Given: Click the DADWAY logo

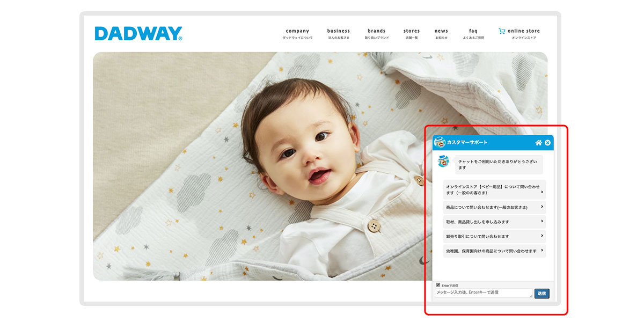Looking at the screenshot, I should click(138, 34).
